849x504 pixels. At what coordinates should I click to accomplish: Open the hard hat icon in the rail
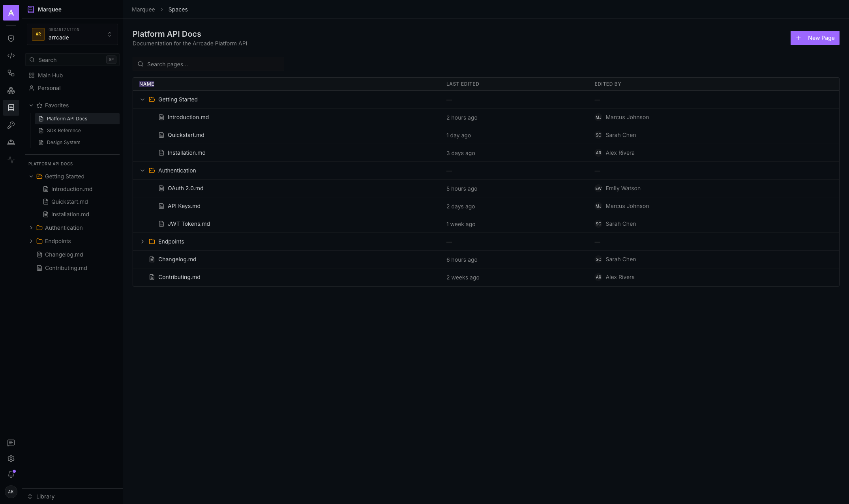coord(11,142)
